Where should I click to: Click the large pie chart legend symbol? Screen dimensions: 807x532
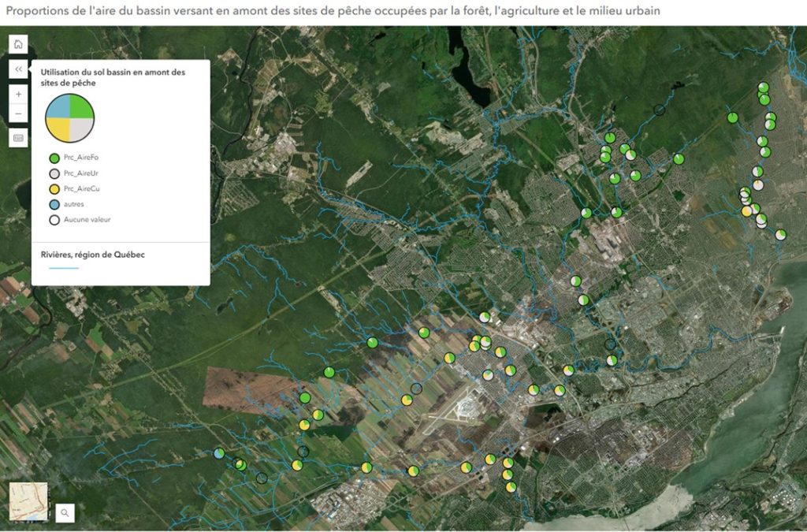coord(70,117)
